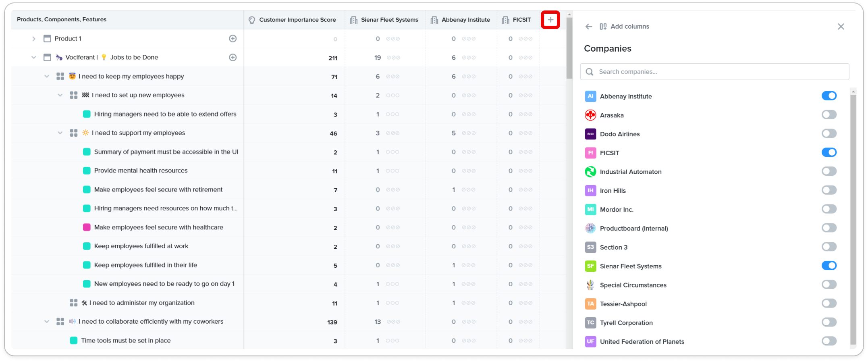868x362 pixels.
Task: Turn on the Iron Hills toggle
Action: click(829, 190)
